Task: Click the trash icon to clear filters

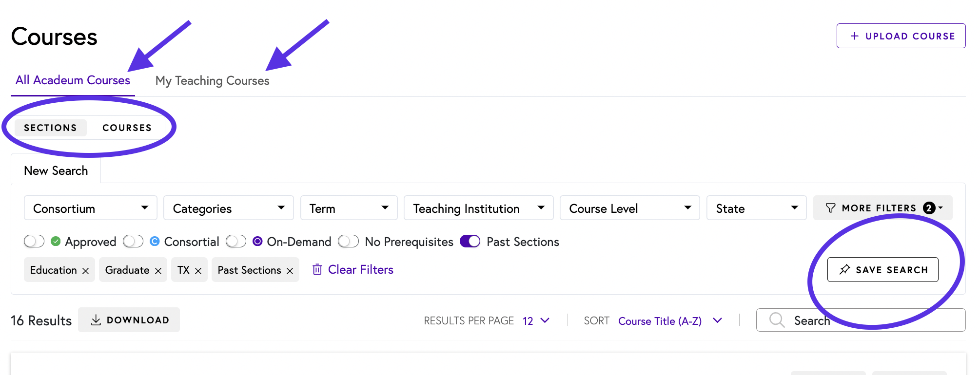Action: (317, 269)
